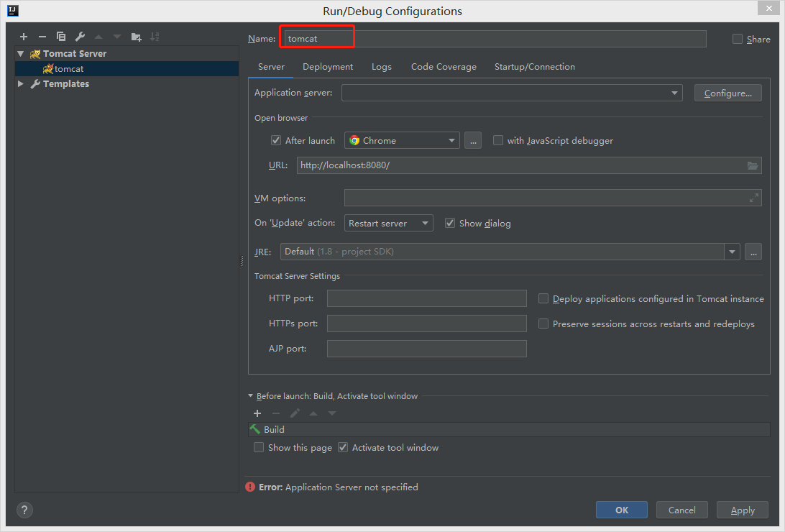This screenshot has height=532, width=785.
Task: Click the red error warning icon
Action: pos(250,487)
